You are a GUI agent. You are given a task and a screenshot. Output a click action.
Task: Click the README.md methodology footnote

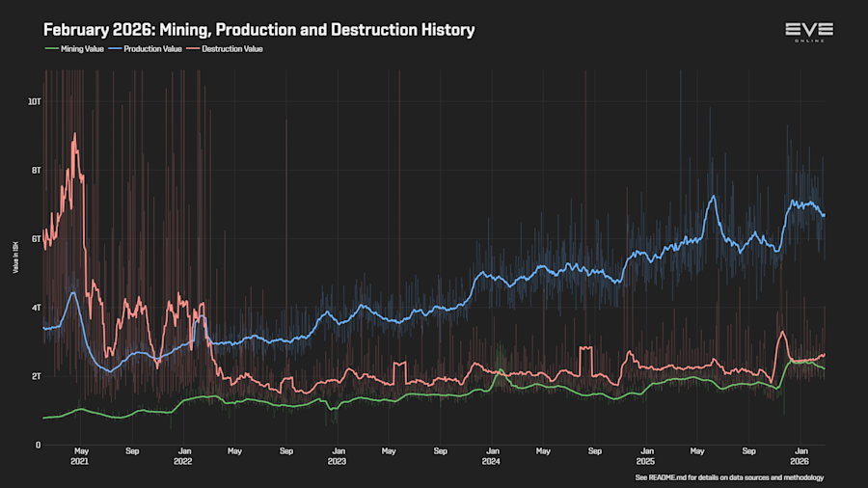[729, 477]
